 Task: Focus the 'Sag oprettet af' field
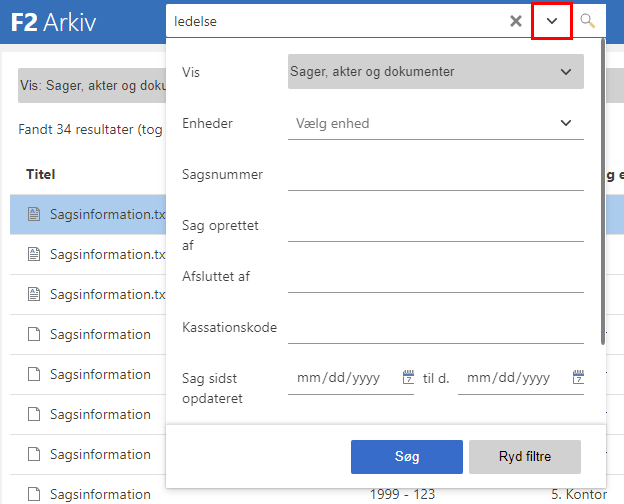[x=434, y=227]
